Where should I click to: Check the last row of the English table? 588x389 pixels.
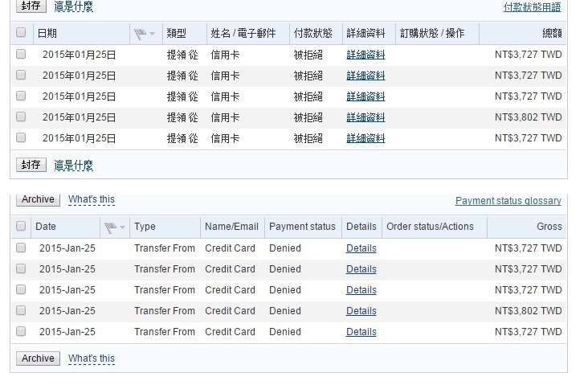(x=21, y=331)
